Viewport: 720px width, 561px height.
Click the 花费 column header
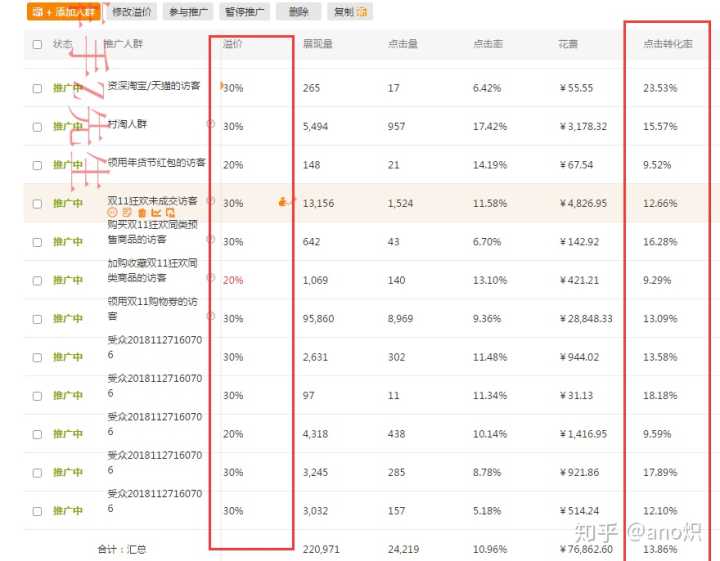[x=568, y=45]
